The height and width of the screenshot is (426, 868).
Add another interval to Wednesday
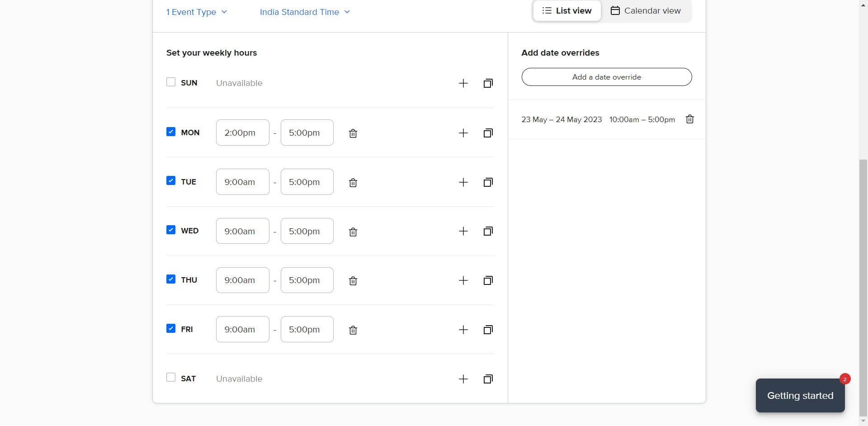click(x=463, y=231)
